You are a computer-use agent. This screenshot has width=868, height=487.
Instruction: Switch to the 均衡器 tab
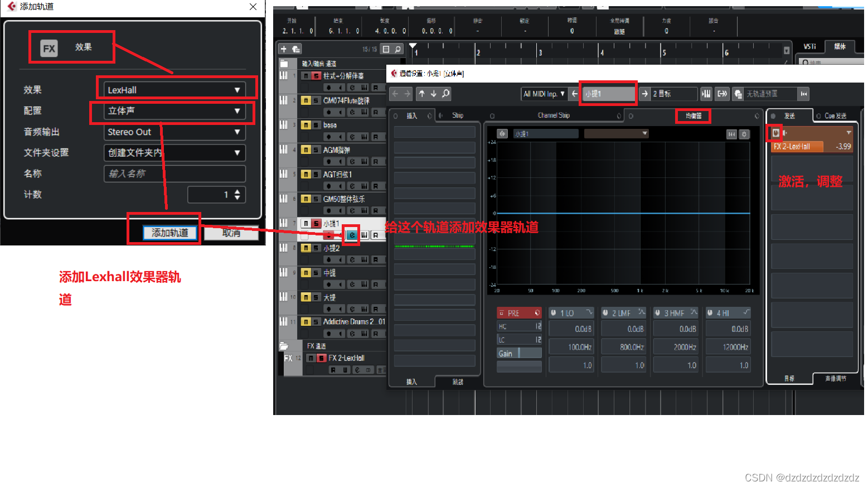(694, 116)
